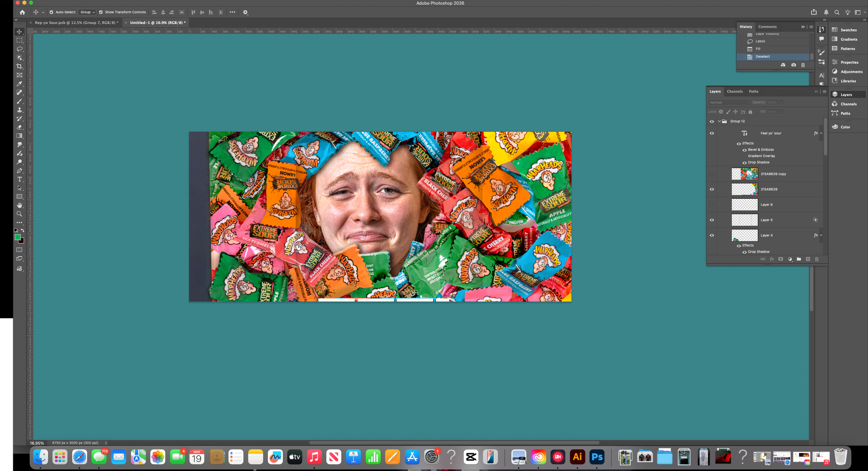Select the Brush tool

(19, 101)
